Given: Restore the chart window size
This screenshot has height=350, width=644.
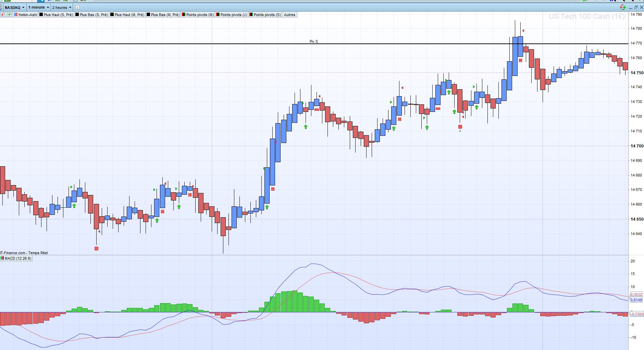Looking at the screenshot, I should point(636,7).
